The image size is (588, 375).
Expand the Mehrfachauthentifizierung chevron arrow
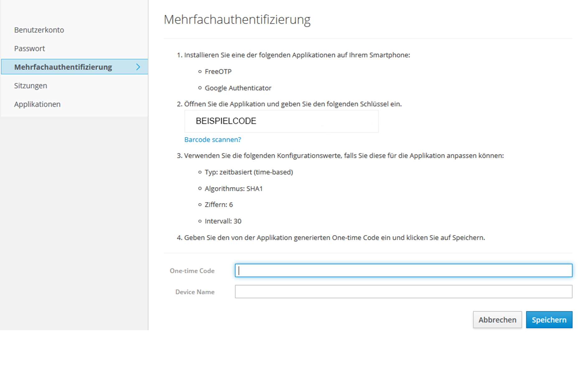coord(139,67)
